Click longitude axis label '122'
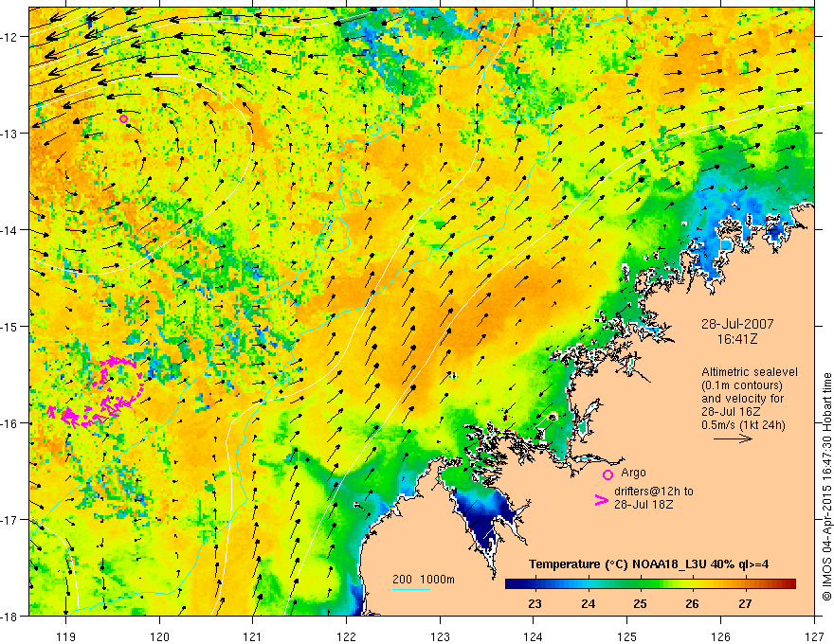Image resolution: width=834 pixels, height=644 pixels. point(346,636)
